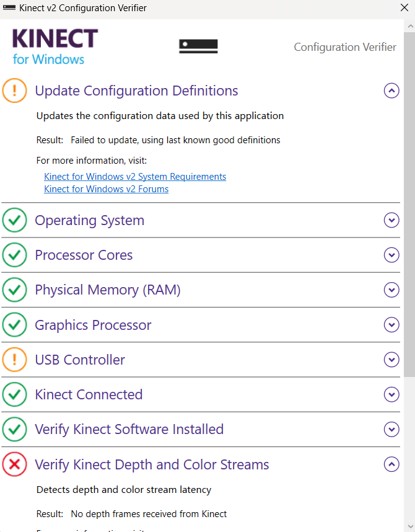Screen dimensions: 415x532
Task: Click the orange warning icon beside Update Configuration Definitions
Action: (15, 91)
